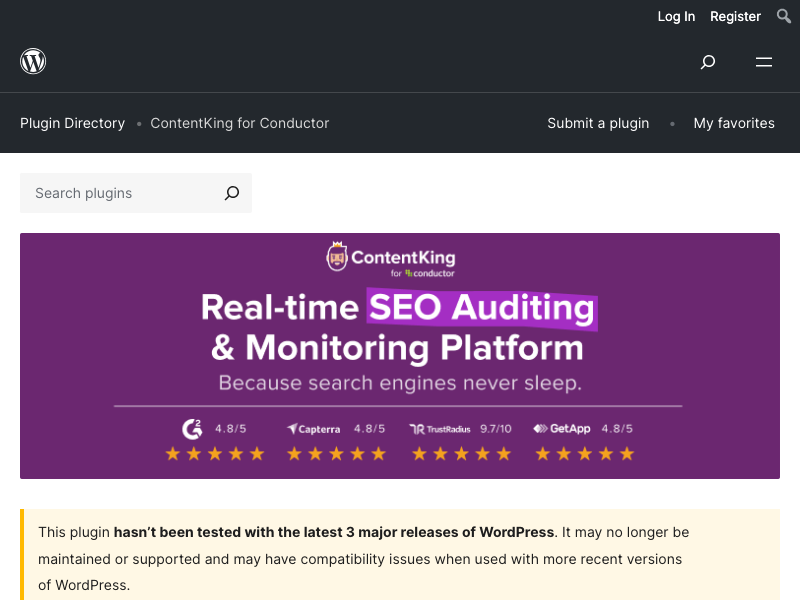Click the G2 score text '4.8/5'
The width and height of the screenshot is (800, 600).
(x=231, y=429)
